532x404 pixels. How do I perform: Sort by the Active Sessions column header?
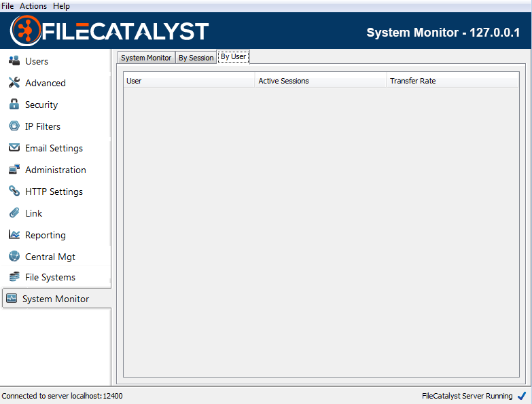321,81
